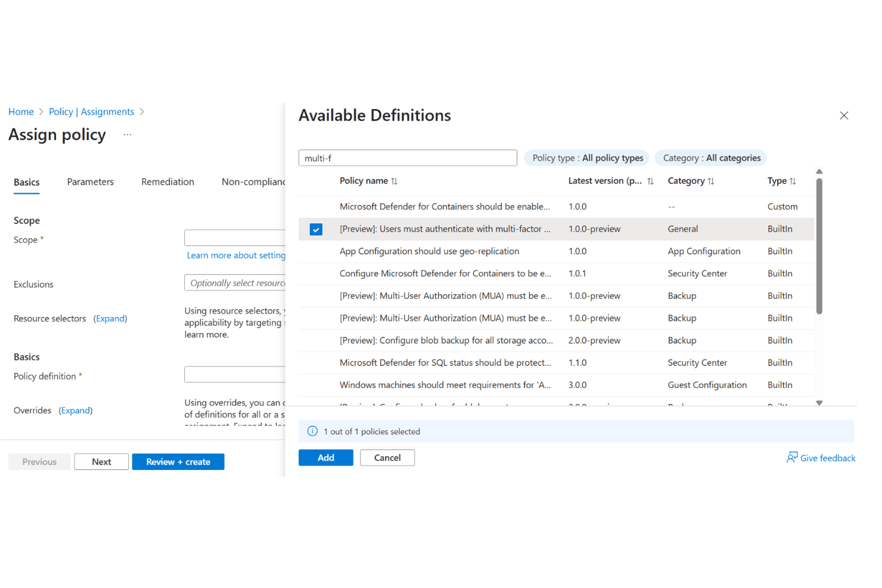Click the multi-f search box
Image resolution: width=882 pixels, height=588 pixels.
point(408,158)
